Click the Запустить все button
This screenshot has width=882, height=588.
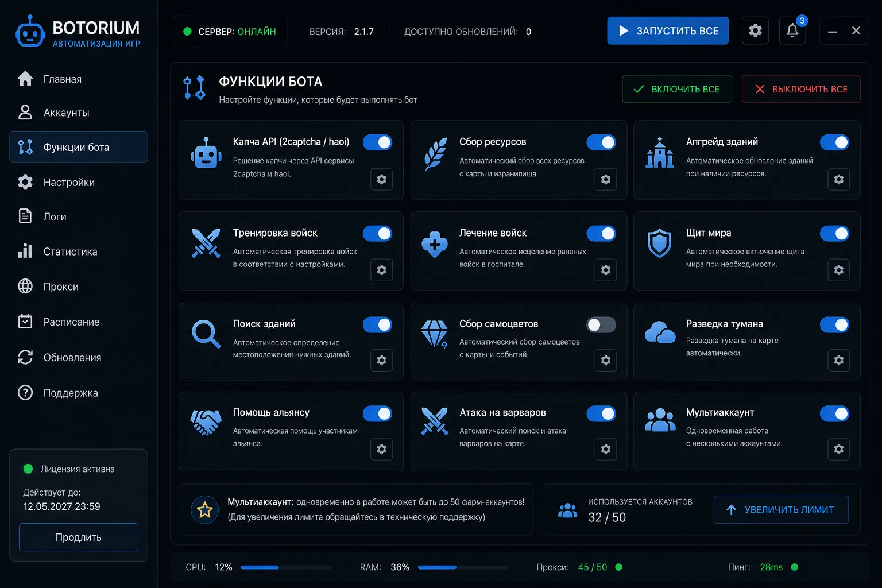pos(668,30)
